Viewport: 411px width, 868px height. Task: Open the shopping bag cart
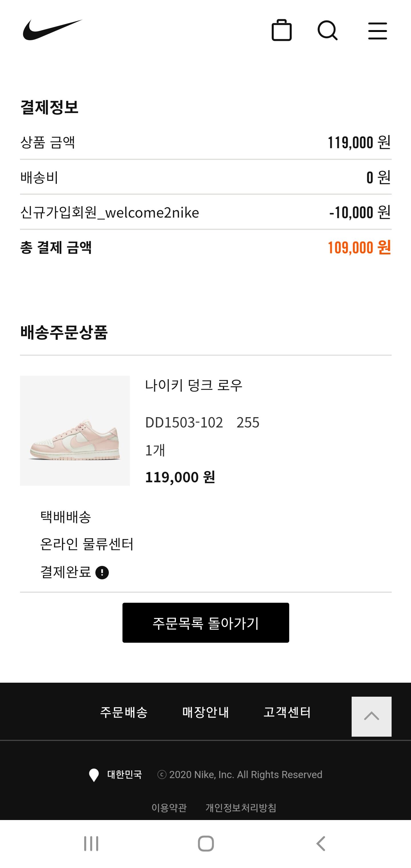click(x=281, y=31)
